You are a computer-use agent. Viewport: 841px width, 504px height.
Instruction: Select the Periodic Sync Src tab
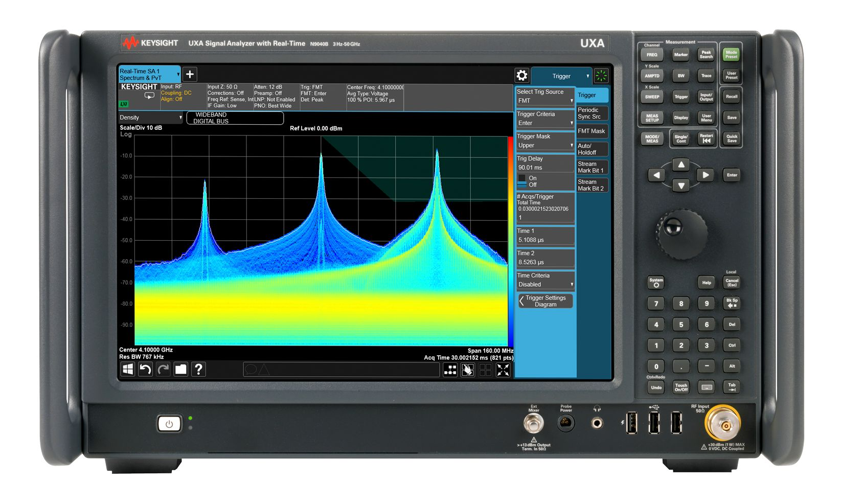point(592,113)
